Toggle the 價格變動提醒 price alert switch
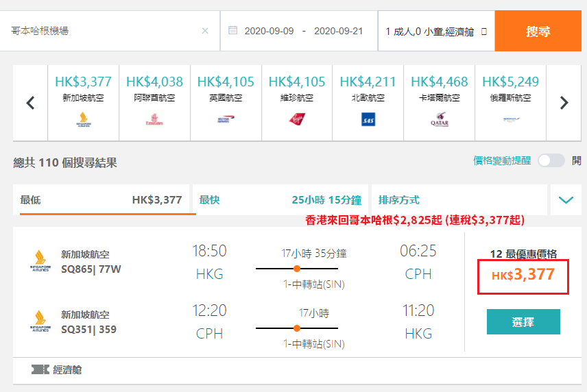Image resolution: width=587 pixels, height=392 pixels. pyautogui.click(x=551, y=161)
